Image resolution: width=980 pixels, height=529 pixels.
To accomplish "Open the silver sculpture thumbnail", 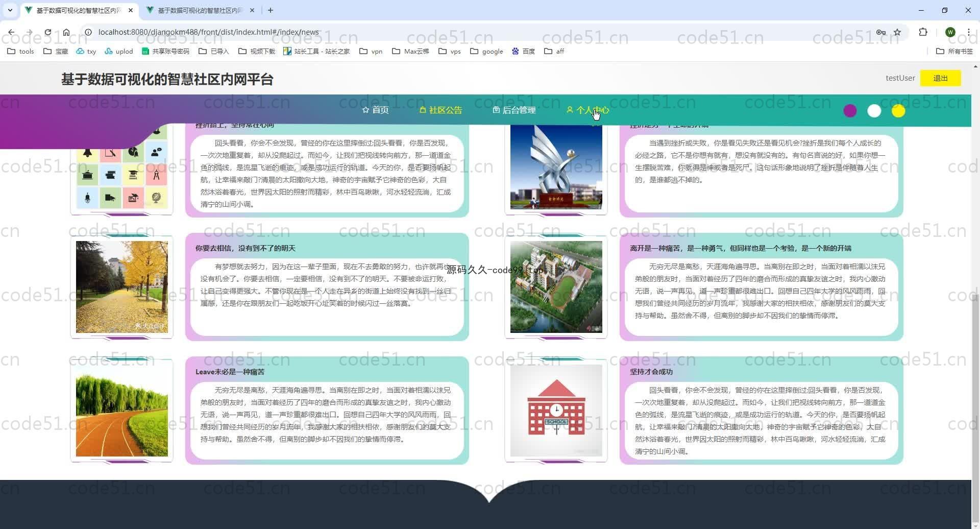I will click(556, 168).
